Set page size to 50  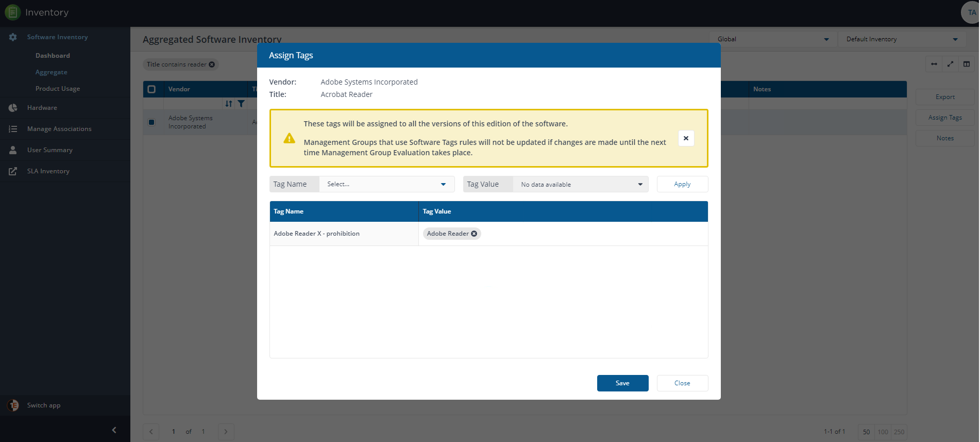pos(866,432)
